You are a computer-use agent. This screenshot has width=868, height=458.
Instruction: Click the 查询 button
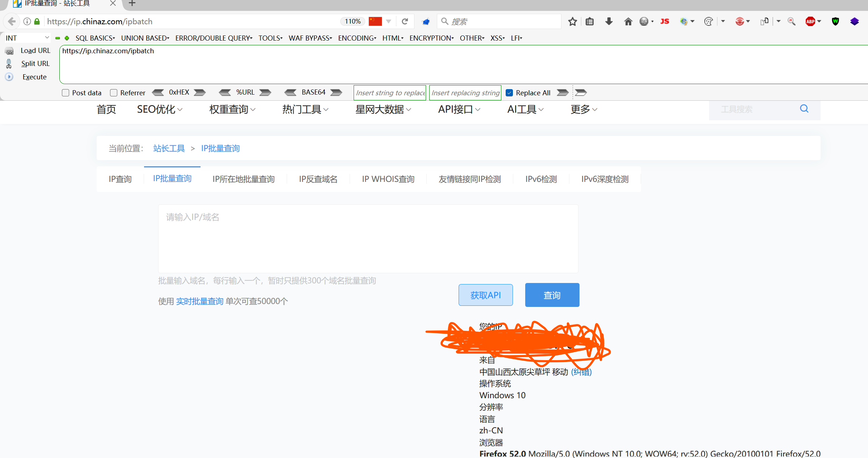coord(552,295)
